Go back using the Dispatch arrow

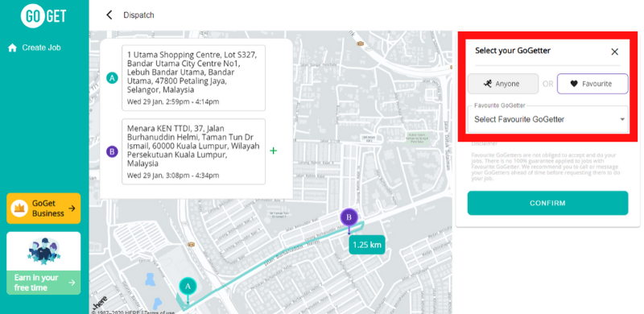(109, 15)
